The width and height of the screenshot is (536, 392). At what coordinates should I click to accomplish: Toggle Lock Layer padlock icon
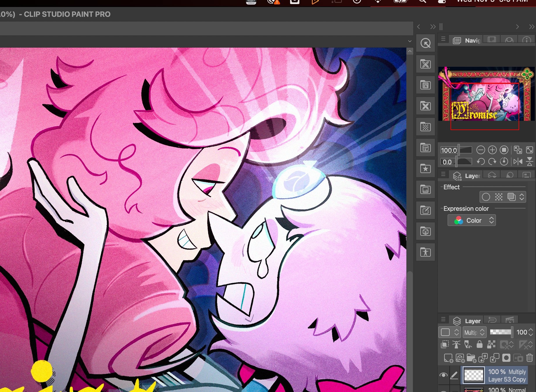(x=480, y=345)
